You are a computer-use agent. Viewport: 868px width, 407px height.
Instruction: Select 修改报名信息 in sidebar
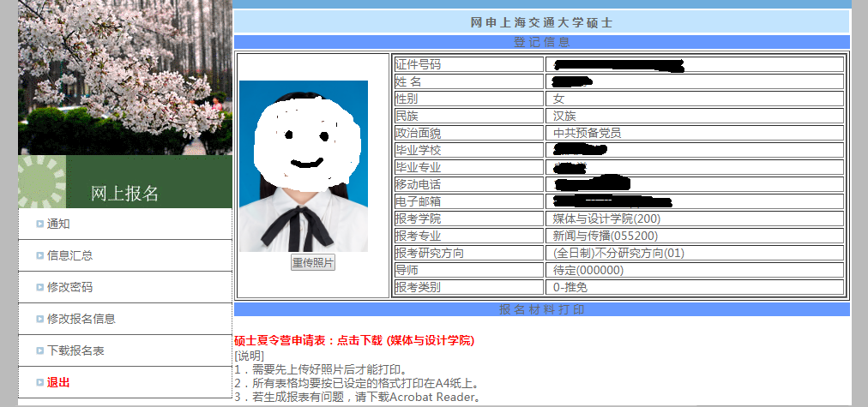tap(81, 319)
